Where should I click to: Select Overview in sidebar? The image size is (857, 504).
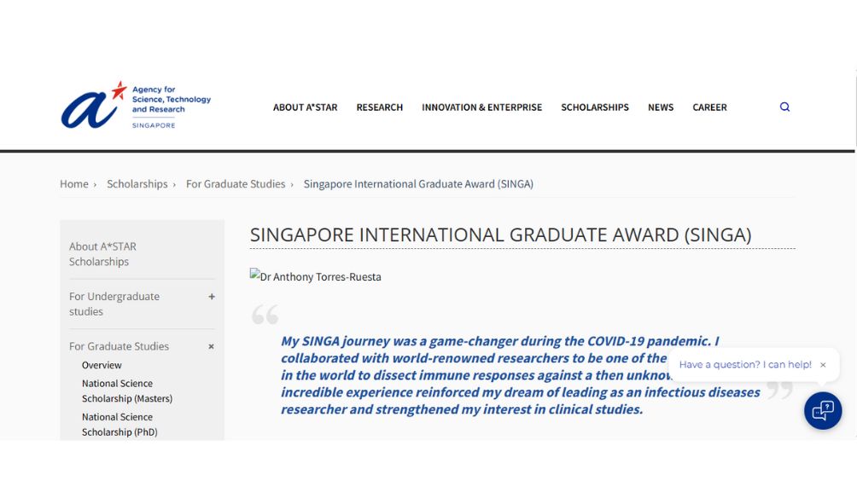click(102, 365)
